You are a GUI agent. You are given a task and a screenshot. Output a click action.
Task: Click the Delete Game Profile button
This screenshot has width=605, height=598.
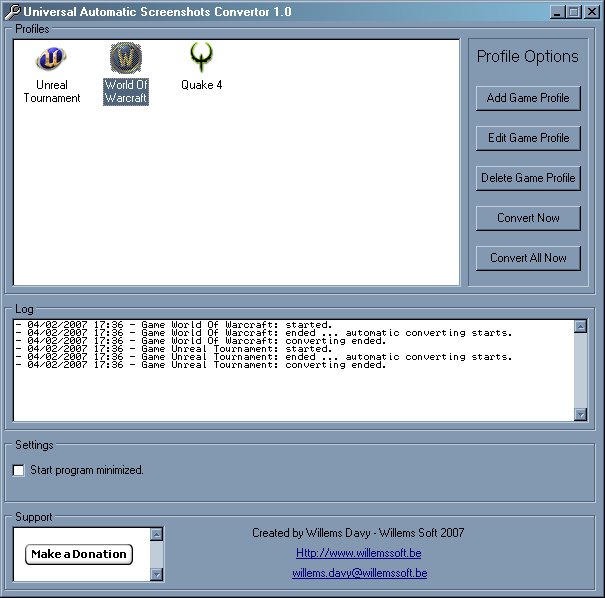click(x=528, y=178)
